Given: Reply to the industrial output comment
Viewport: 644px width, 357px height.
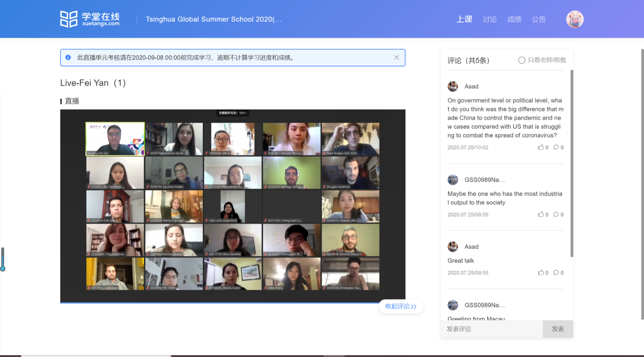Looking at the screenshot, I should point(556,214).
